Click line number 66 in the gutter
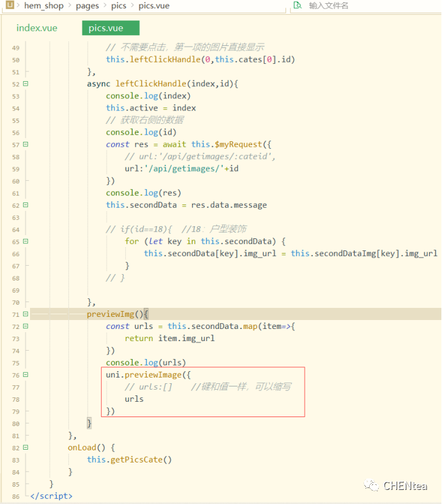This screenshot has height=504, width=442. (x=16, y=254)
